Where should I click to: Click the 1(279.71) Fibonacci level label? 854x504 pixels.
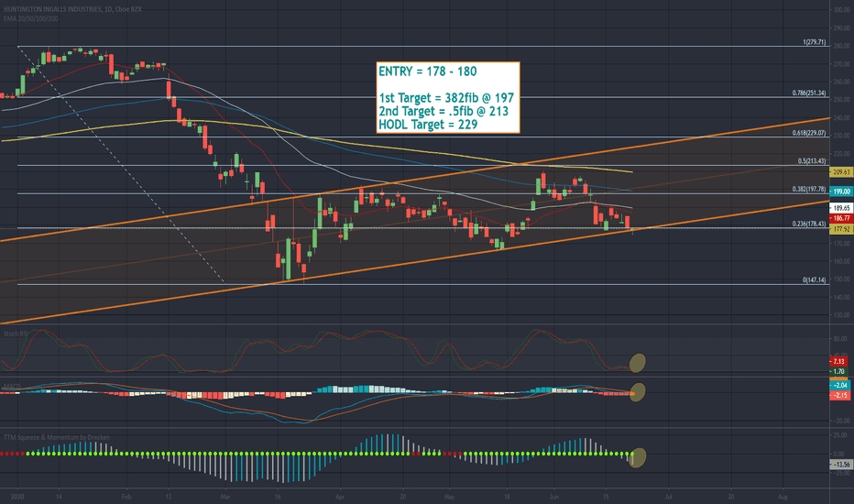(815, 42)
